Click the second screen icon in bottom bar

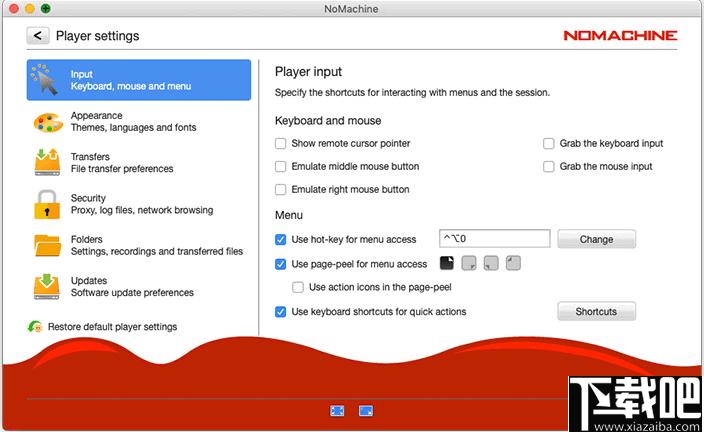pos(366,410)
